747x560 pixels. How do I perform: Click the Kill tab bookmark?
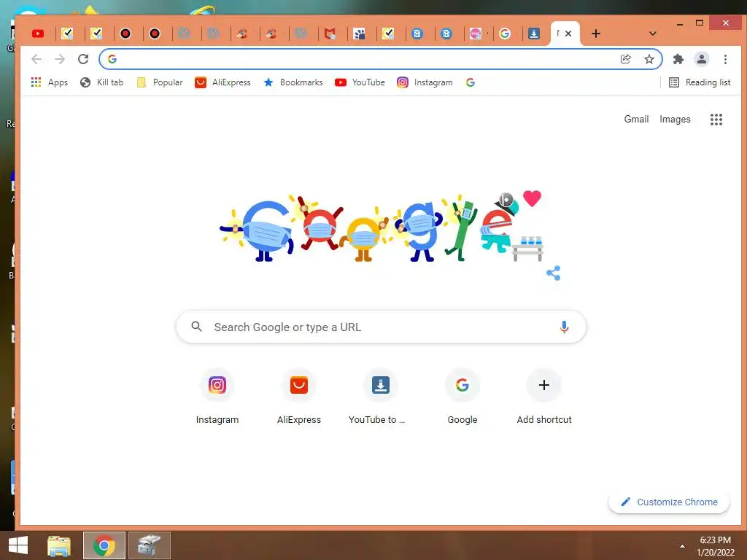point(102,82)
